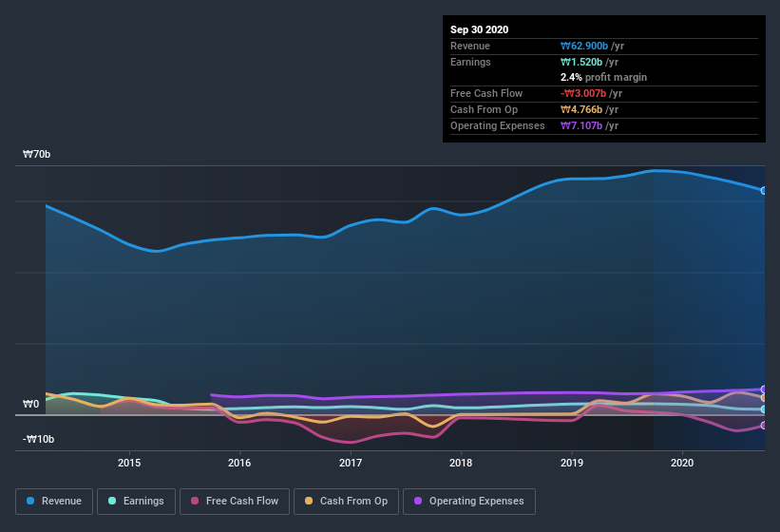Click the Earnings endpoint marker on chart
Screen dimensions: 780x532
point(763,409)
